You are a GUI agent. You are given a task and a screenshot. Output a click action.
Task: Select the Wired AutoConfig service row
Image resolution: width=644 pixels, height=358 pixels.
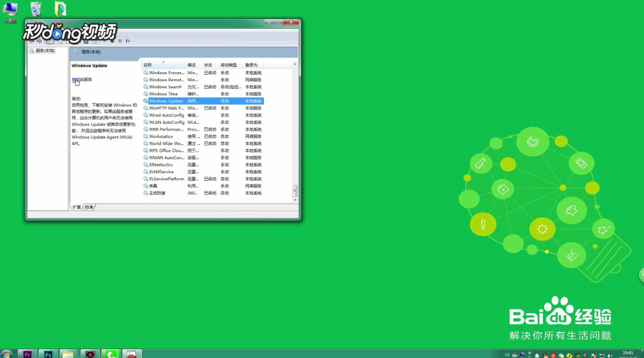(x=203, y=115)
